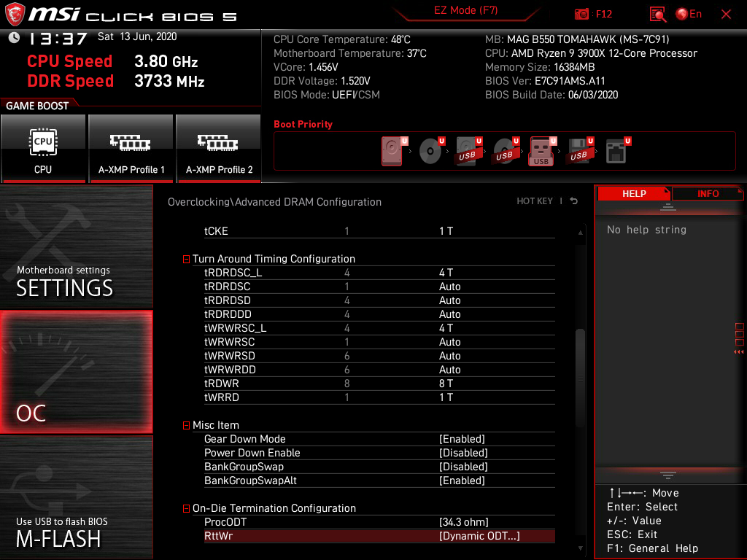The width and height of the screenshot is (747, 560).
Task: Click the help panel top collapse handle
Action: [x=668, y=206]
